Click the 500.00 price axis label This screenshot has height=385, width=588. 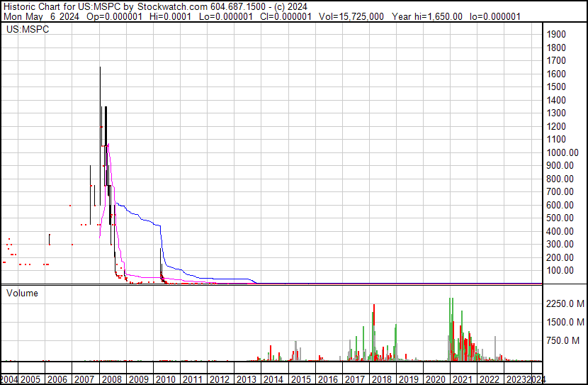pos(560,218)
